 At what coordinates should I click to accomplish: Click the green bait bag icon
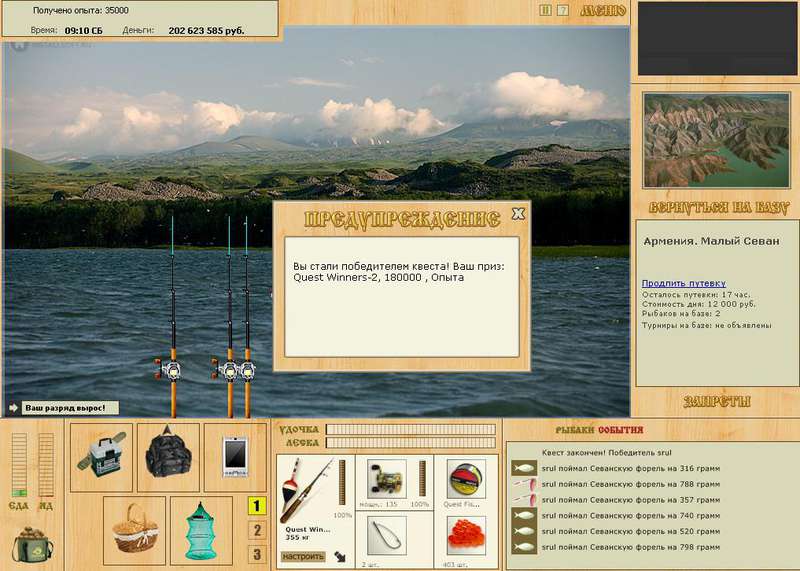tap(33, 544)
